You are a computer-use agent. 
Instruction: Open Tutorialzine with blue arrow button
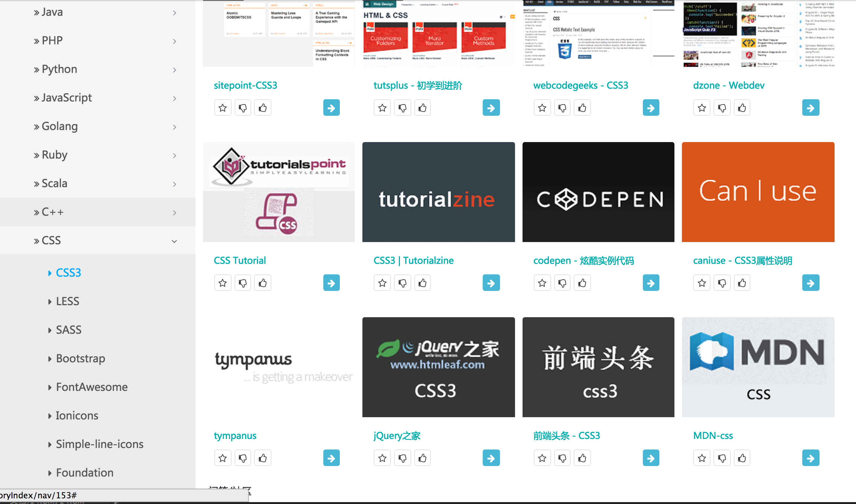point(491,283)
